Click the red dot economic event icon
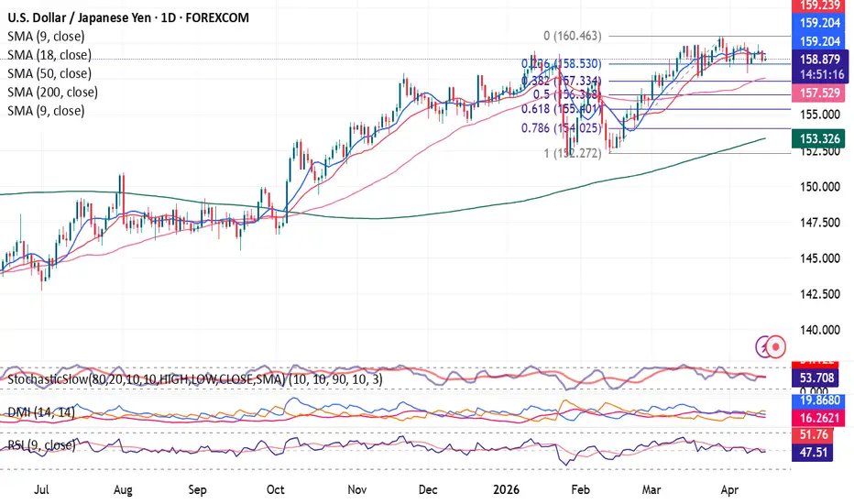 (x=776, y=346)
